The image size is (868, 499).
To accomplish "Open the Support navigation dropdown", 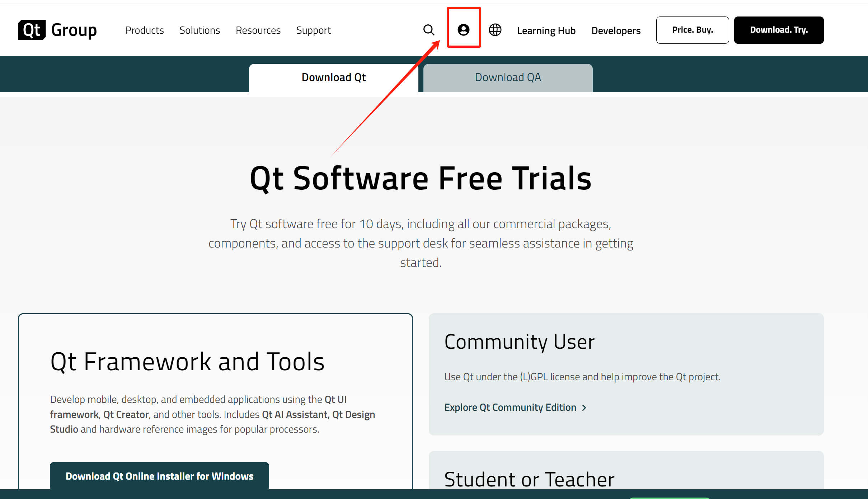I will tap(313, 30).
